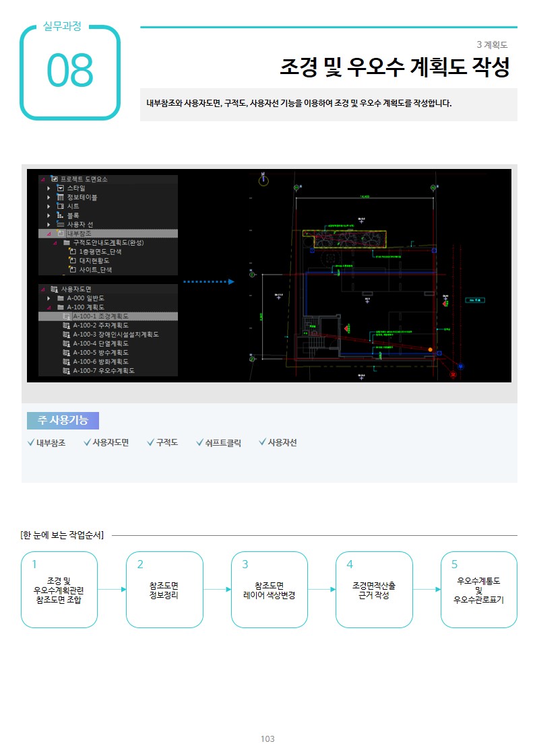The height and width of the screenshot is (756, 535).
Task: Select the 1층평면도_단색 label
Action: [100, 252]
